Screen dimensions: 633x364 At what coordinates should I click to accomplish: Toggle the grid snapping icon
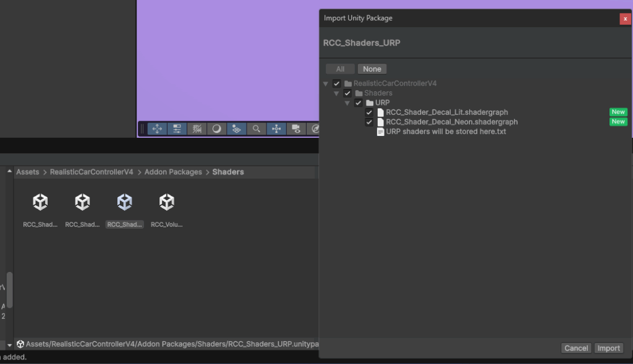coord(197,129)
